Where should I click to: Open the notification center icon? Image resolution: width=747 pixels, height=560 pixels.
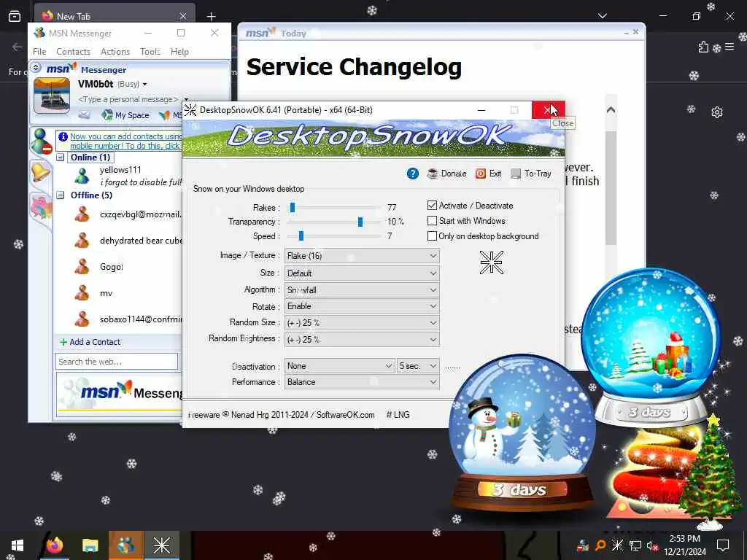click(723, 545)
